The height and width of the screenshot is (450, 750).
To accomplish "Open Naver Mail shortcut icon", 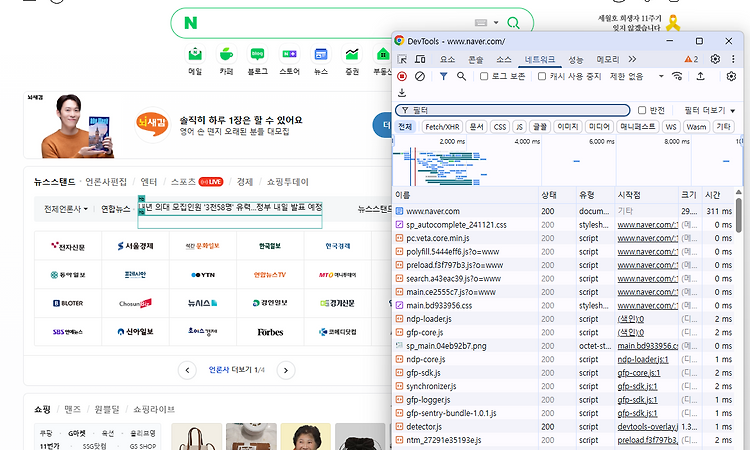I will (195, 55).
